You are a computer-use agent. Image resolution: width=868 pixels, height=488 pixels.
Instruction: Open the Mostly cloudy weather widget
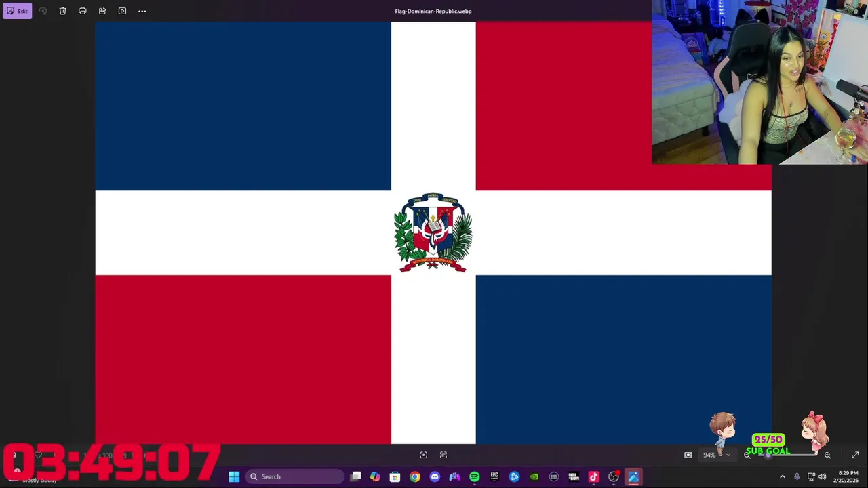(x=33, y=479)
